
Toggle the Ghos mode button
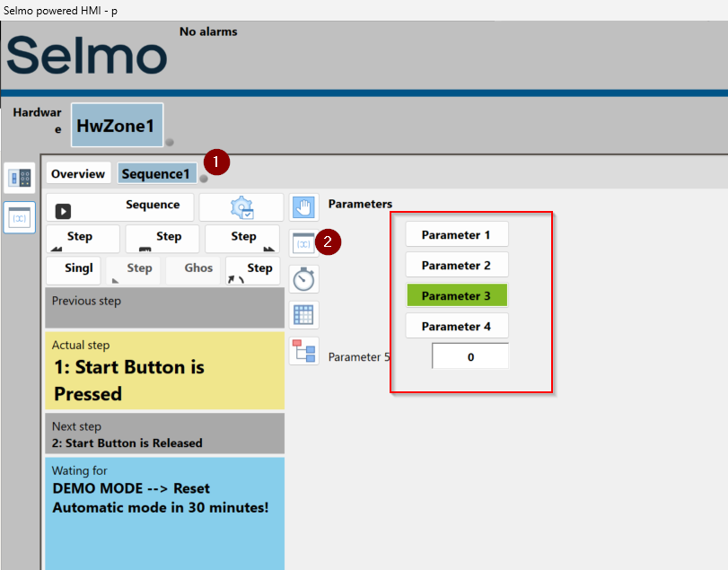(193, 270)
